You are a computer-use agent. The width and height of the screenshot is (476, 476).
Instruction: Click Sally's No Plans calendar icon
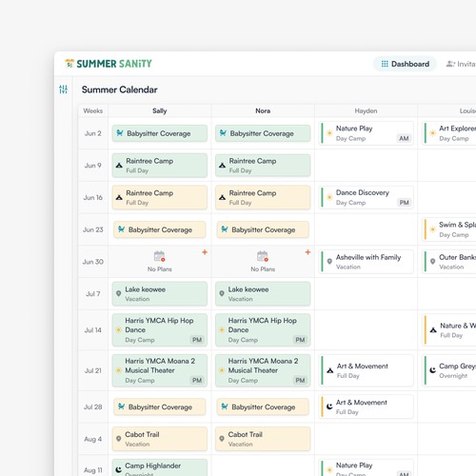click(159, 256)
